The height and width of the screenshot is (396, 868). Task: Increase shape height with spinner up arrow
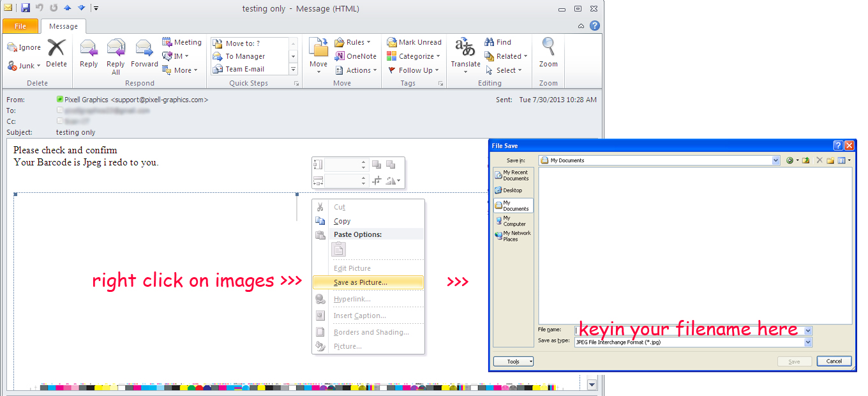tap(364, 162)
